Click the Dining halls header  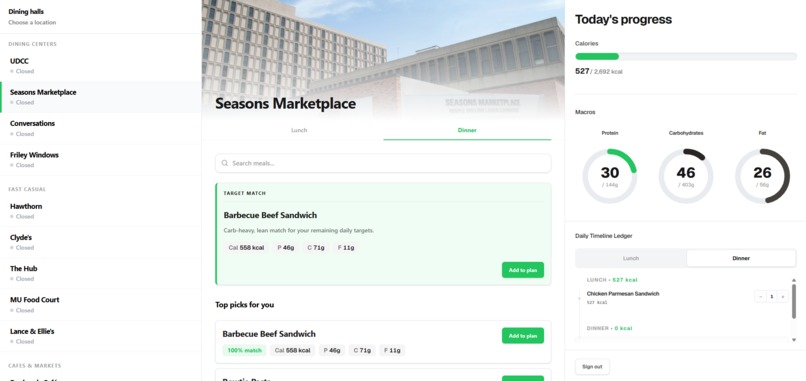(x=26, y=11)
